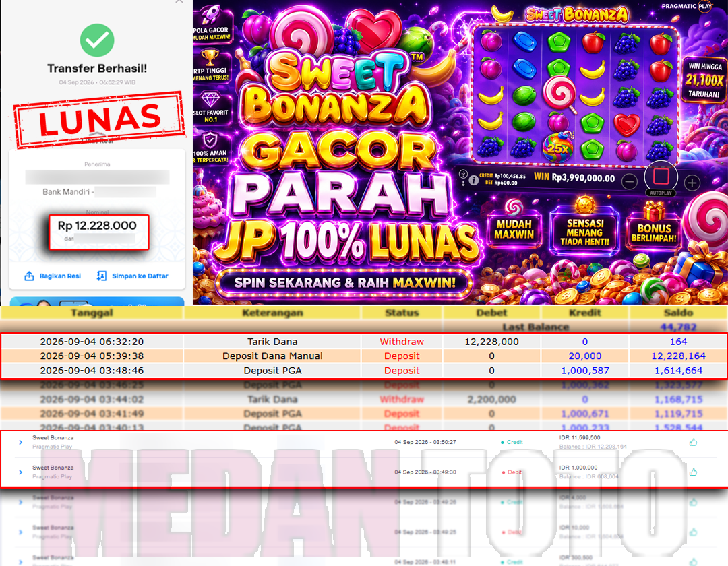Click the Status column header
Viewport: 728px width, 566px height.
pyautogui.click(x=402, y=313)
